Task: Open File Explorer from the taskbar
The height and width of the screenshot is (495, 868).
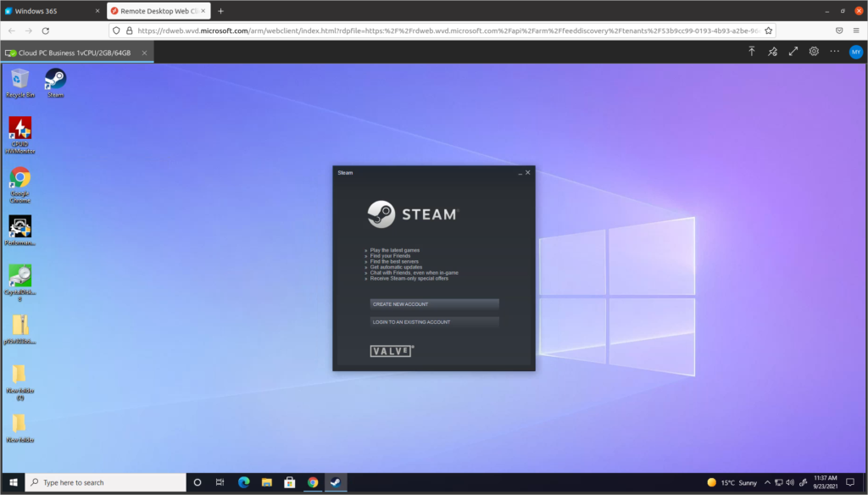Action: [x=267, y=482]
